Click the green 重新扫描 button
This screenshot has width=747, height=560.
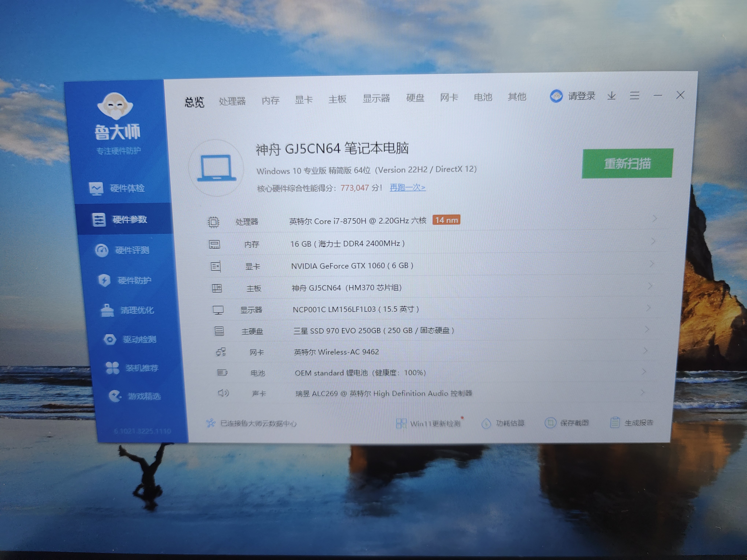(x=627, y=163)
